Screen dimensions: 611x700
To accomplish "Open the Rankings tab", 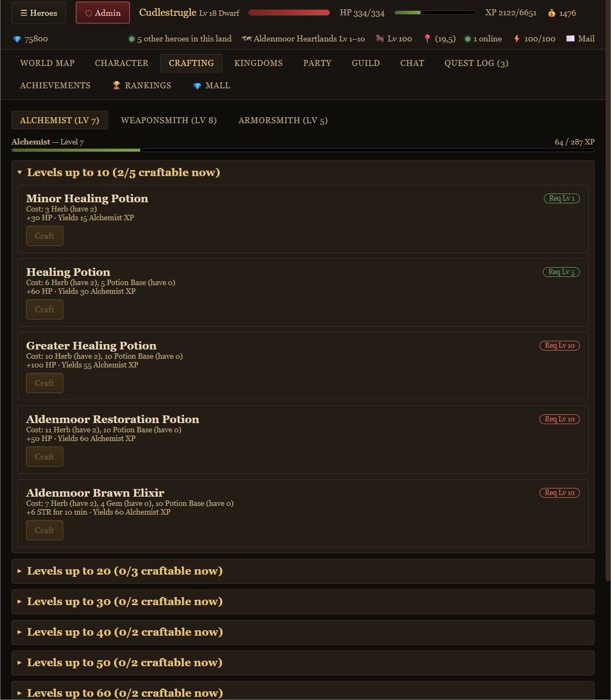I will click(x=142, y=86).
